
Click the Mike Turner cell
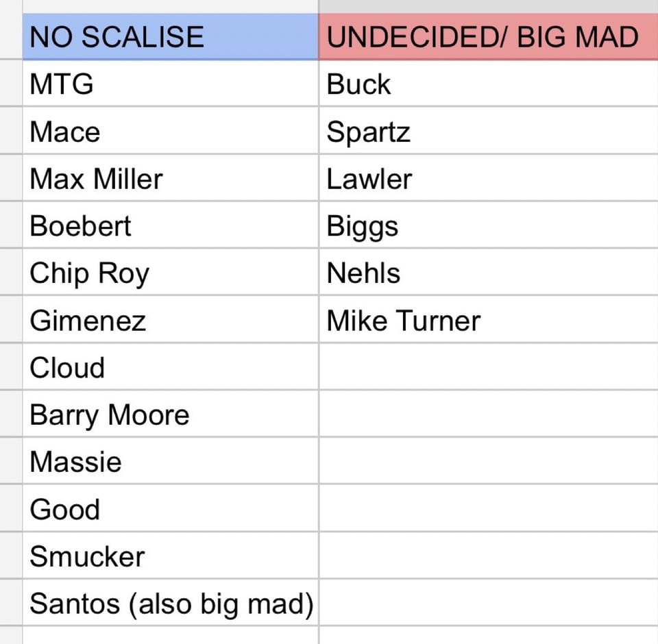pyautogui.click(x=488, y=321)
